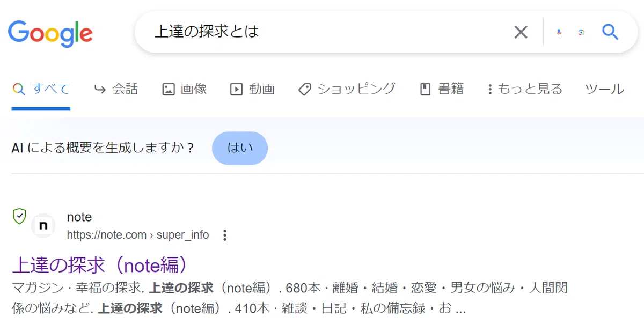Image resolution: width=644 pixels, height=324 pixels.
Task: Switch to the 画像 results tab
Action: pos(185,89)
